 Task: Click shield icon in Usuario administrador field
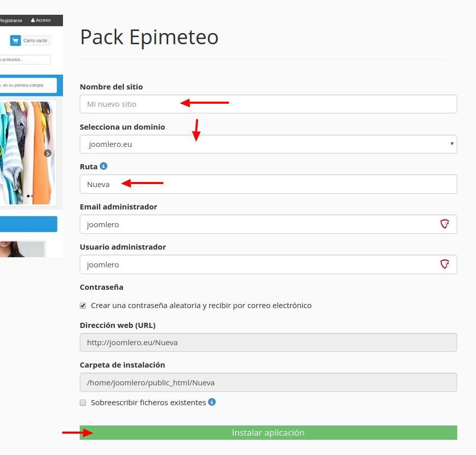[x=445, y=264]
